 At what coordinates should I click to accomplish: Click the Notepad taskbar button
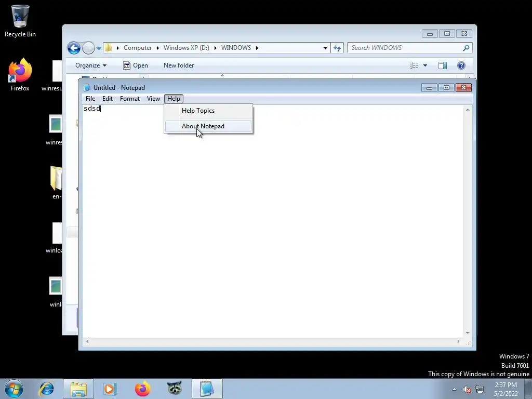tap(207, 389)
